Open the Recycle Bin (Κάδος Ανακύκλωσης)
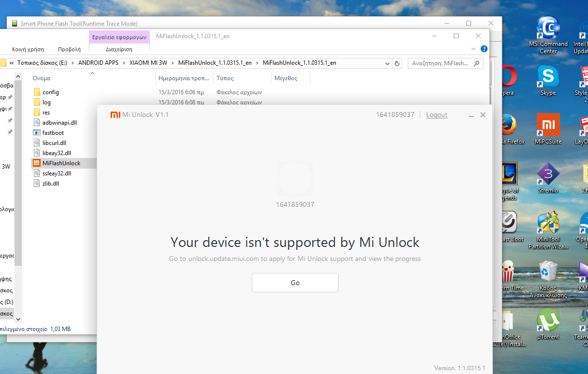The image size is (588, 374). coord(548,279)
